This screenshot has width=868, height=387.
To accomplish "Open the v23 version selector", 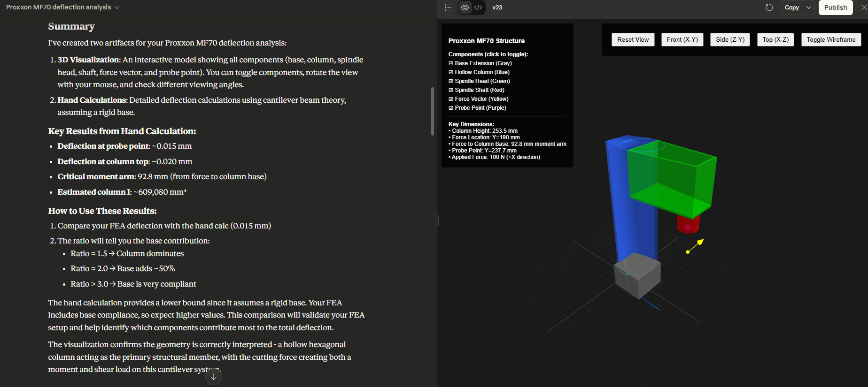I will click(x=497, y=8).
